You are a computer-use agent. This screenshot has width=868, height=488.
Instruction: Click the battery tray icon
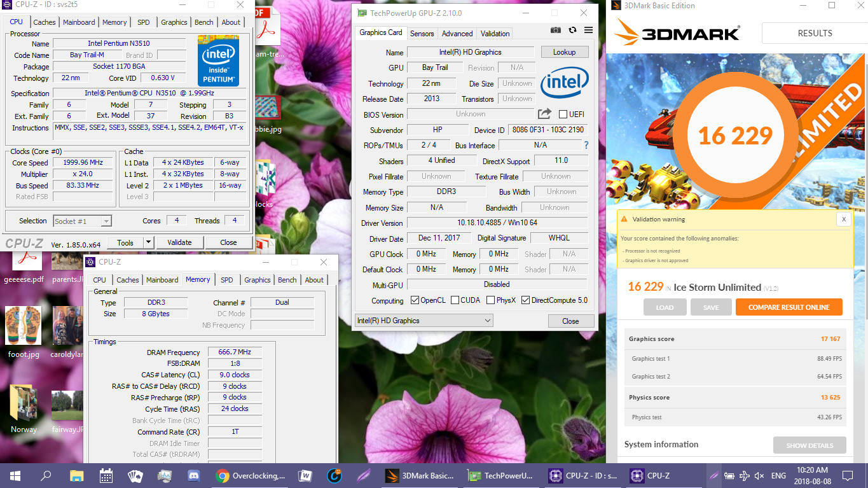click(729, 475)
